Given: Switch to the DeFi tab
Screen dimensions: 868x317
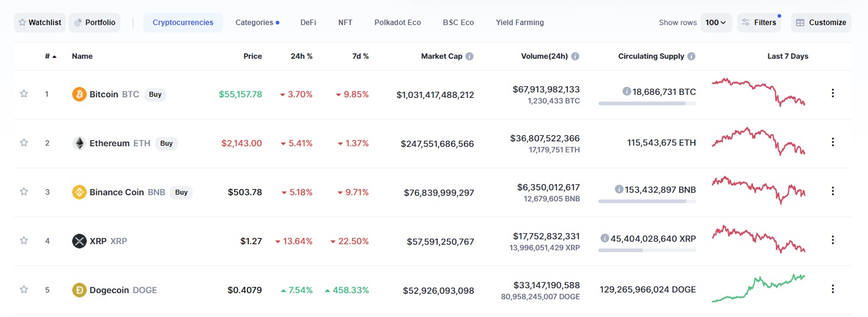Looking at the screenshot, I should pos(308,23).
